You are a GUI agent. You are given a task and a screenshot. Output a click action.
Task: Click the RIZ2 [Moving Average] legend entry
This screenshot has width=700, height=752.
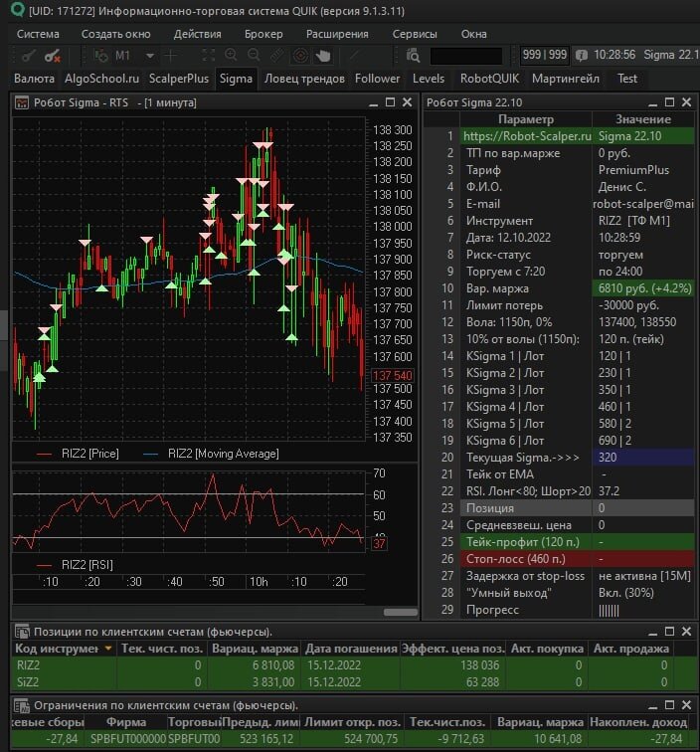tap(211, 454)
